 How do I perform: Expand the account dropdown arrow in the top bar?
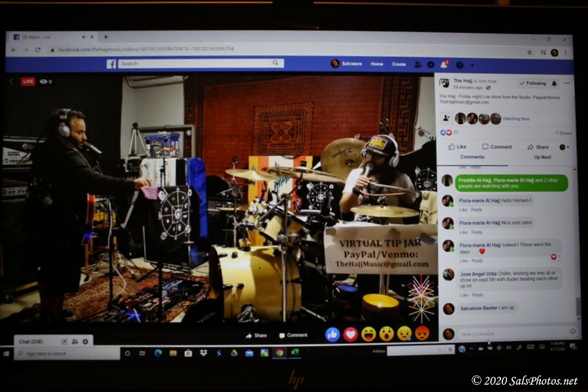472,65
